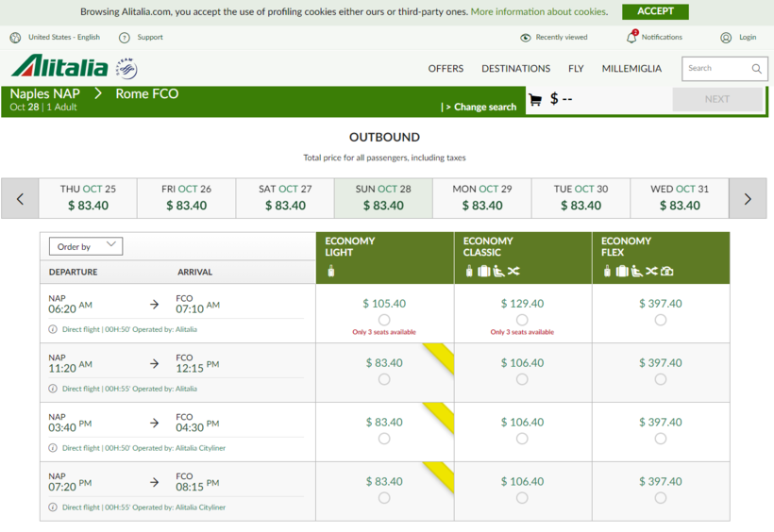Image resolution: width=774 pixels, height=532 pixels.
Task: Accept the cookies notice
Action: pos(655,11)
